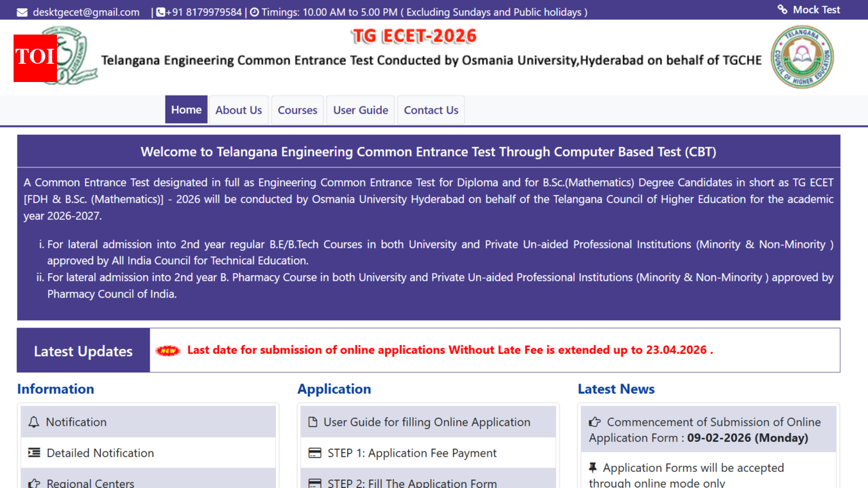Click the TOI logo
This screenshot has height=488, width=868.
[x=33, y=58]
